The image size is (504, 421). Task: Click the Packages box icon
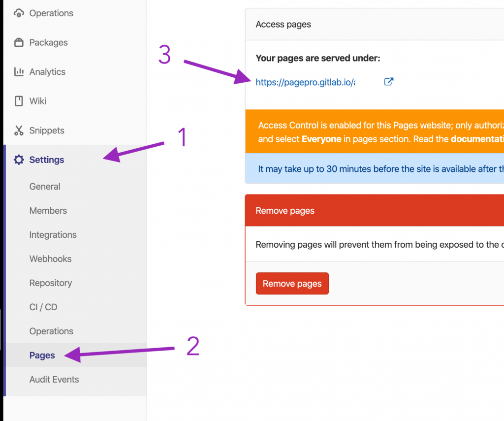click(19, 42)
